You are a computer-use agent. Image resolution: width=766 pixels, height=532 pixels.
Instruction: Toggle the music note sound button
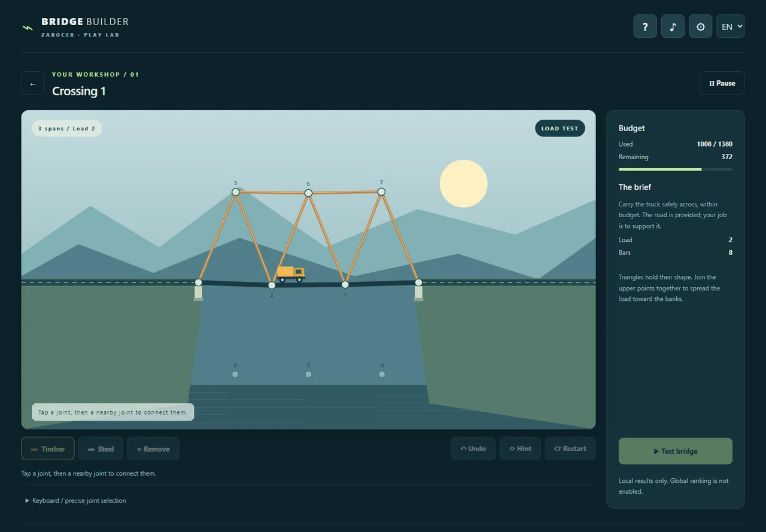(673, 26)
